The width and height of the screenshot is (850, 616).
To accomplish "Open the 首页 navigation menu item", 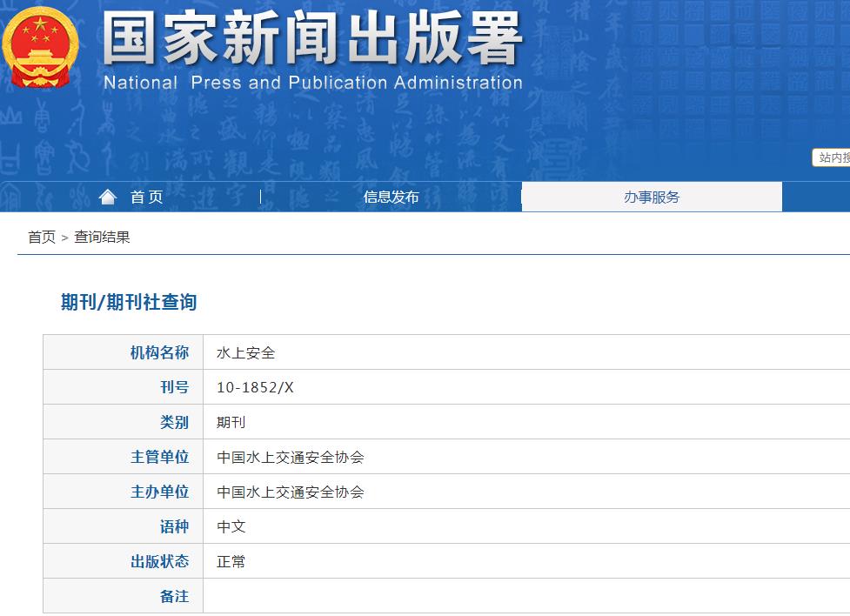I will pyautogui.click(x=146, y=198).
